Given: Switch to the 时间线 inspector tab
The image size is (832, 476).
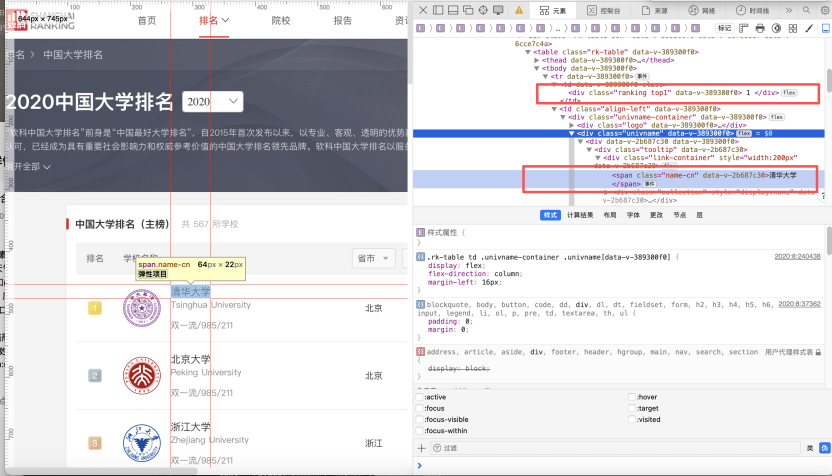Looking at the screenshot, I should 752,11.
